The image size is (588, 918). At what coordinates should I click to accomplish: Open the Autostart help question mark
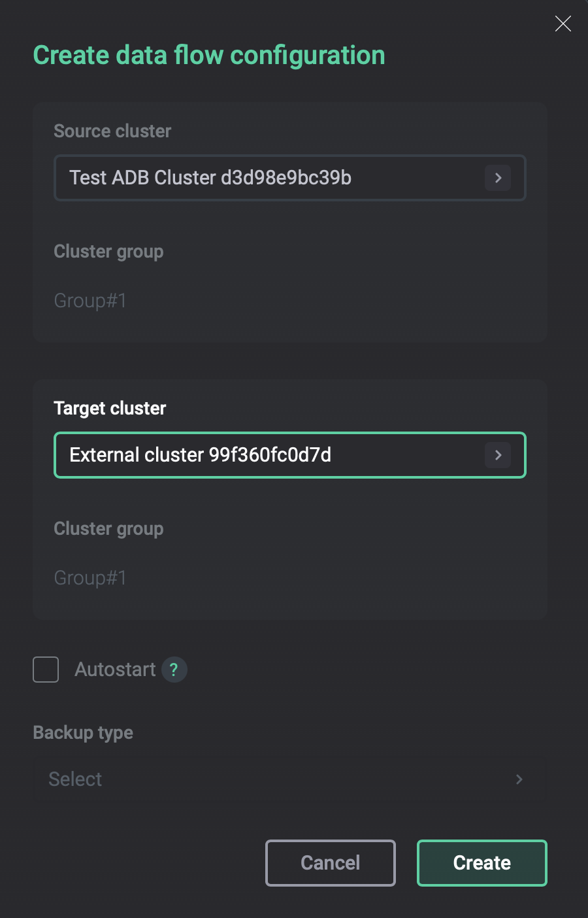(174, 670)
